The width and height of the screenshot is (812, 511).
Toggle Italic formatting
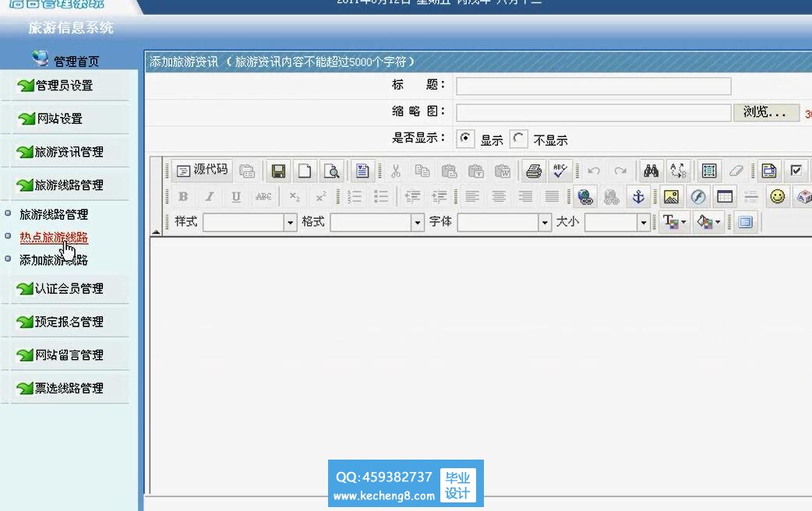tap(210, 197)
